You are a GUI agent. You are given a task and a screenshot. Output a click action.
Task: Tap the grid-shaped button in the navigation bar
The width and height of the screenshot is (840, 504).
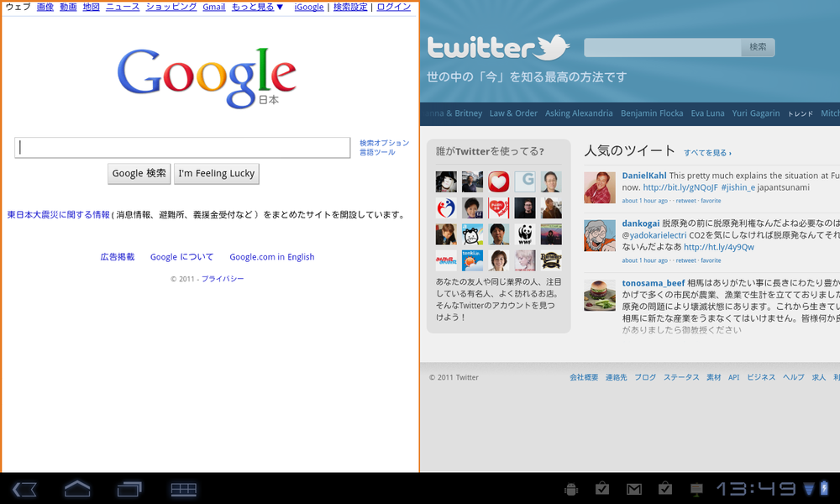[184, 489]
